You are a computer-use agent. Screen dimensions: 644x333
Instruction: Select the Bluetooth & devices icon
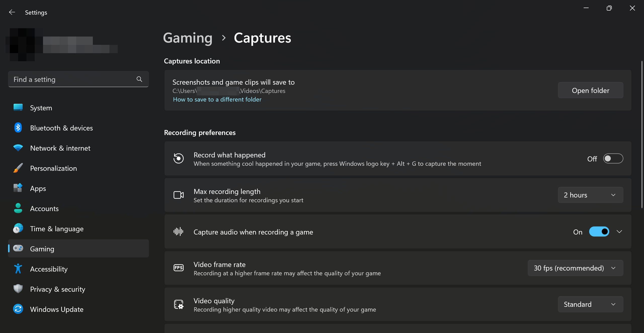tap(18, 128)
